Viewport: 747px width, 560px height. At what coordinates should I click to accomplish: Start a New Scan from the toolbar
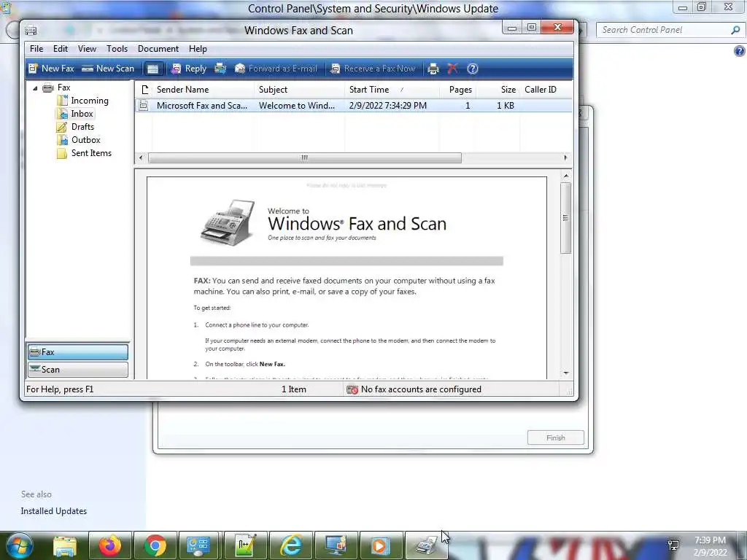108,69
